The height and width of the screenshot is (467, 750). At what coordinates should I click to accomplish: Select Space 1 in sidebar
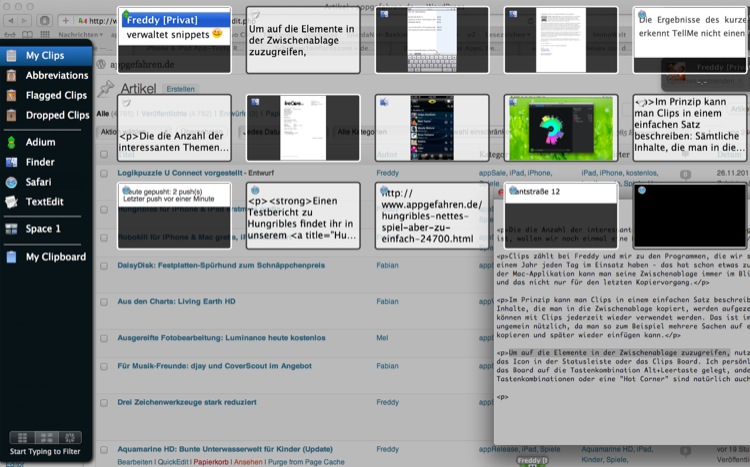point(43,229)
